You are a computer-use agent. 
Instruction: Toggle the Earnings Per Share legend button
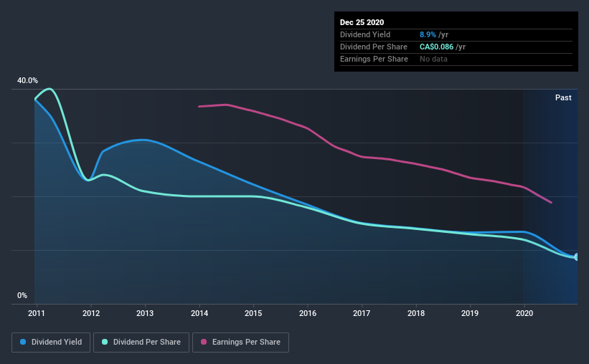click(240, 343)
